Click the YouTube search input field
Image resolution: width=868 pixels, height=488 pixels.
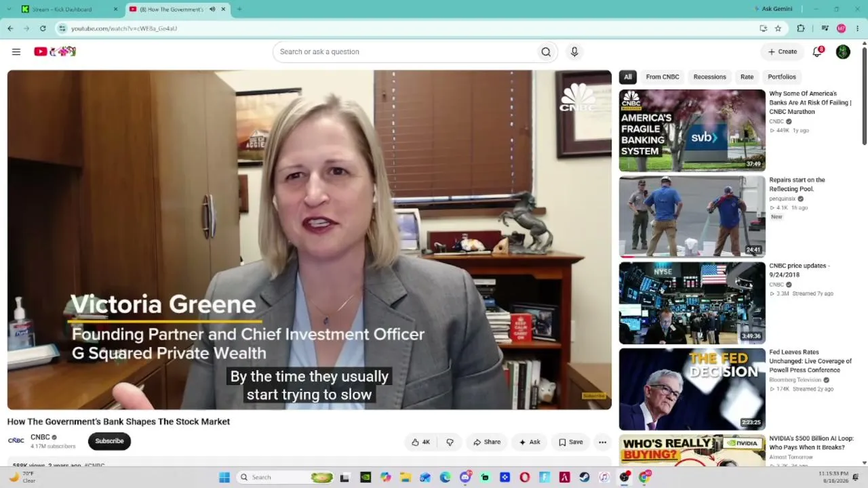(x=403, y=52)
